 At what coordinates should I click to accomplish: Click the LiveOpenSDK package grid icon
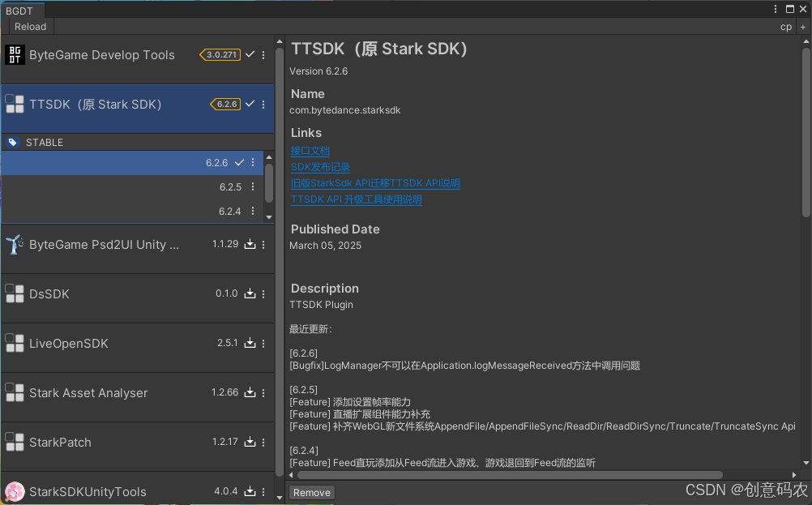15,343
